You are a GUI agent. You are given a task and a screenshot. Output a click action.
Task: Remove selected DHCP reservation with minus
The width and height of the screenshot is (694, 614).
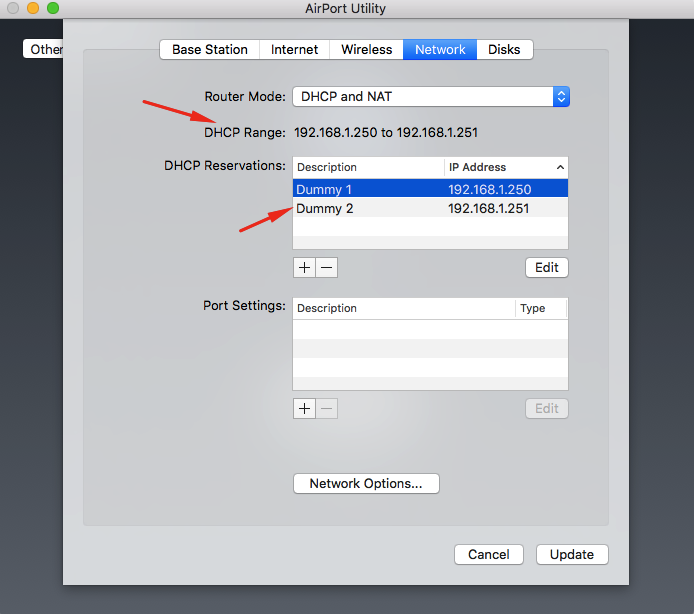coord(327,267)
